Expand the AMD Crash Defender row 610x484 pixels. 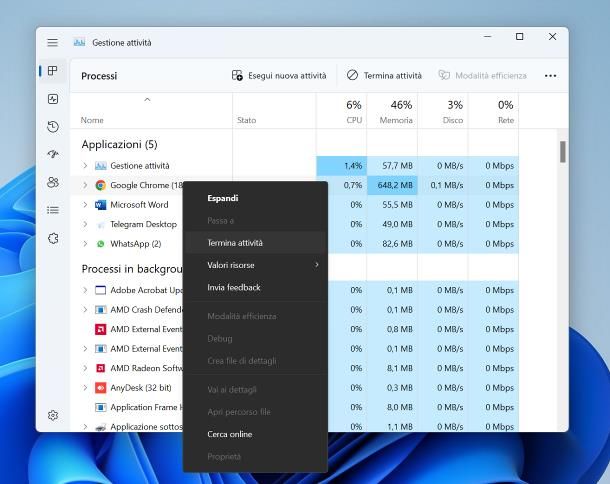tap(85, 310)
